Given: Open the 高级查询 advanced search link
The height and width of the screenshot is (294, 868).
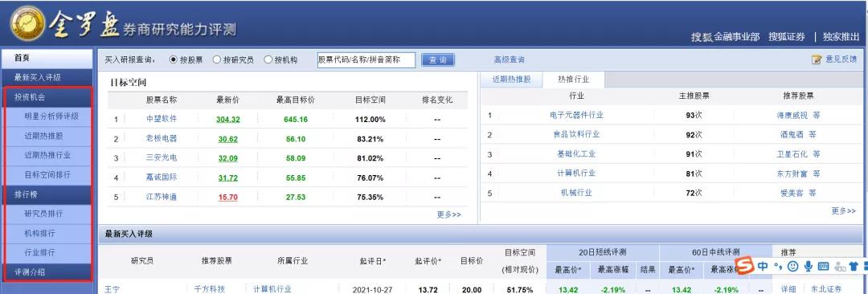Looking at the screenshot, I should pyautogui.click(x=510, y=59).
